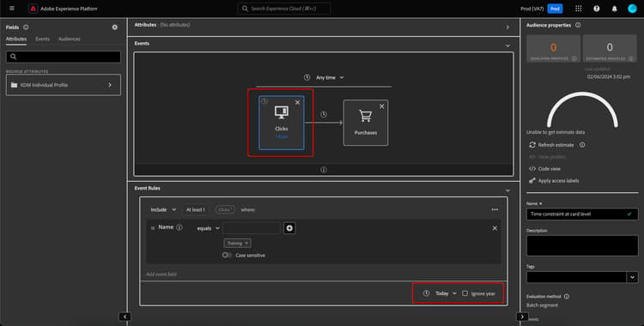
Task: Remove the Purchases event card
Action: click(381, 106)
